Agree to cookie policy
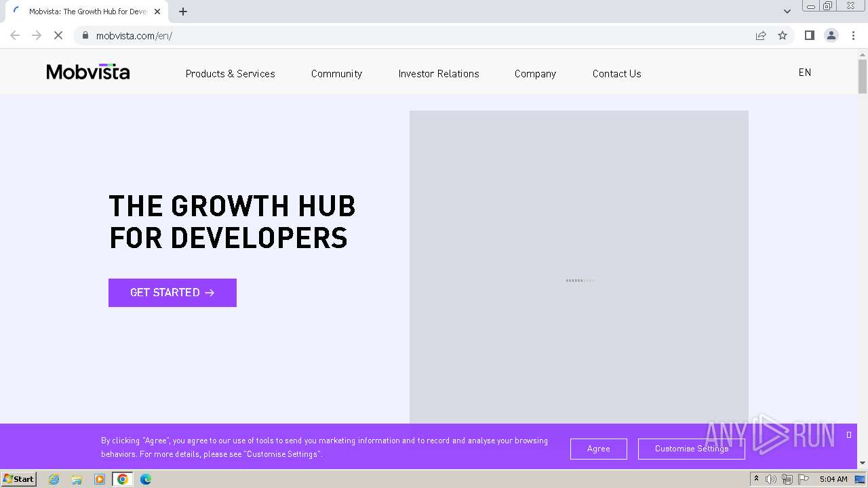868x488 pixels. click(x=599, y=449)
